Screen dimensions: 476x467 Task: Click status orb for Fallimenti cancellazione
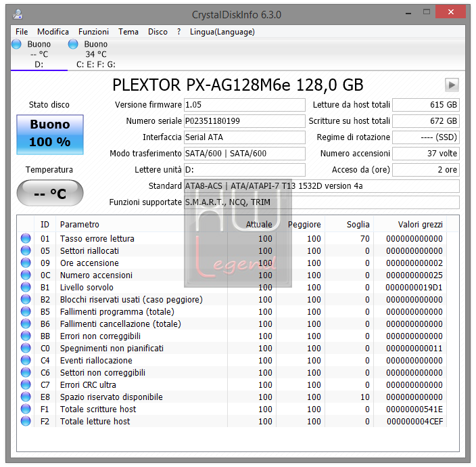pyautogui.click(x=26, y=324)
